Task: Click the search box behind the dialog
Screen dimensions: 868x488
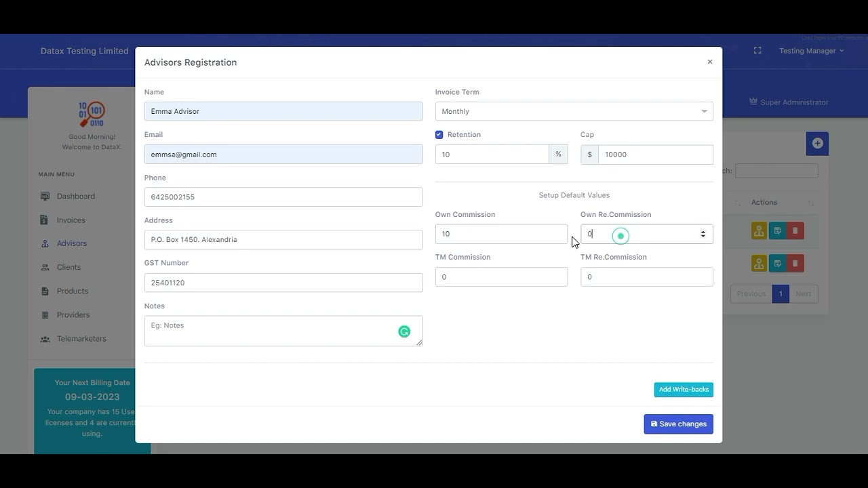Action: [776, 171]
